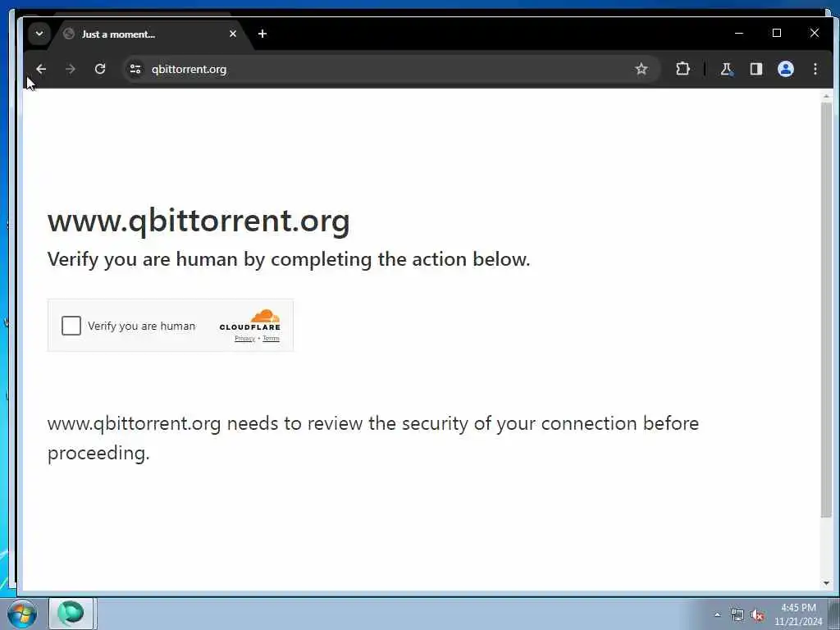Open a new tab with plus button
This screenshot has height=630, width=840.
(262, 34)
